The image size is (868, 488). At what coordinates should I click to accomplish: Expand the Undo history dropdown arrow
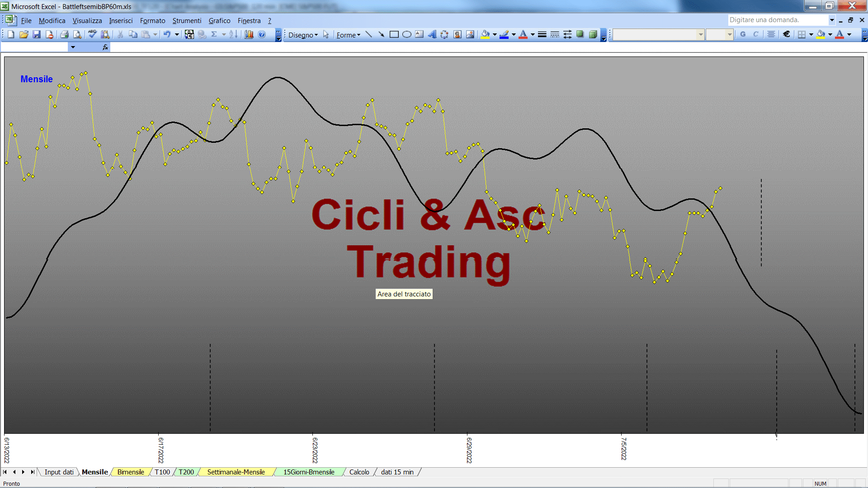(177, 34)
